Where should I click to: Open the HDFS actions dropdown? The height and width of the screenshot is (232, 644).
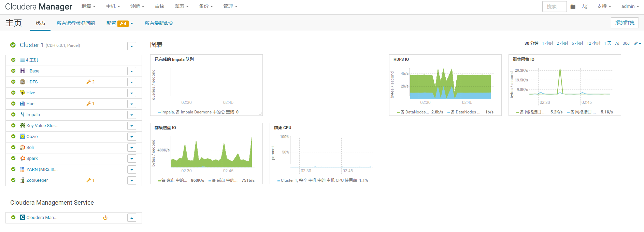point(132,82)
